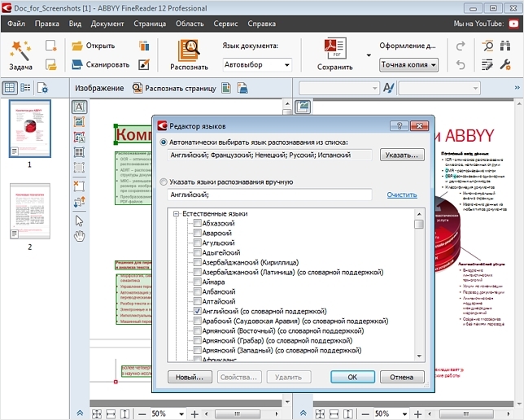Viewport: 524px width, 420px height.
Task: Check the Аварский language checkbox
Action: (197, 233)
